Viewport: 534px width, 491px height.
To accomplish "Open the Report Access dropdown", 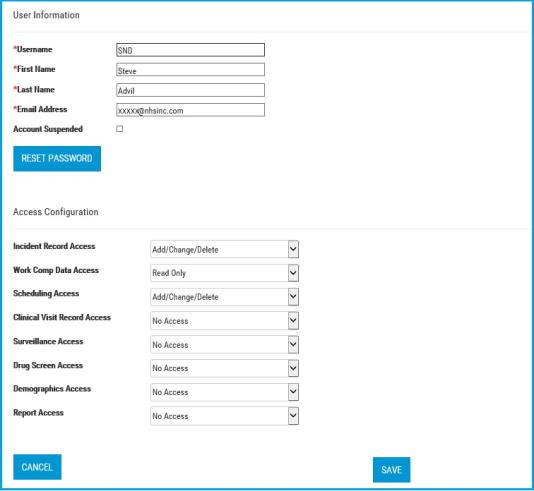I will coord(224,416).
